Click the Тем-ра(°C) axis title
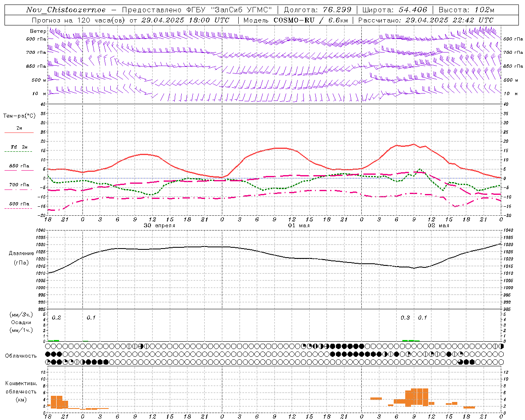Viewport: 525px width, 420px height. point(19,116)
